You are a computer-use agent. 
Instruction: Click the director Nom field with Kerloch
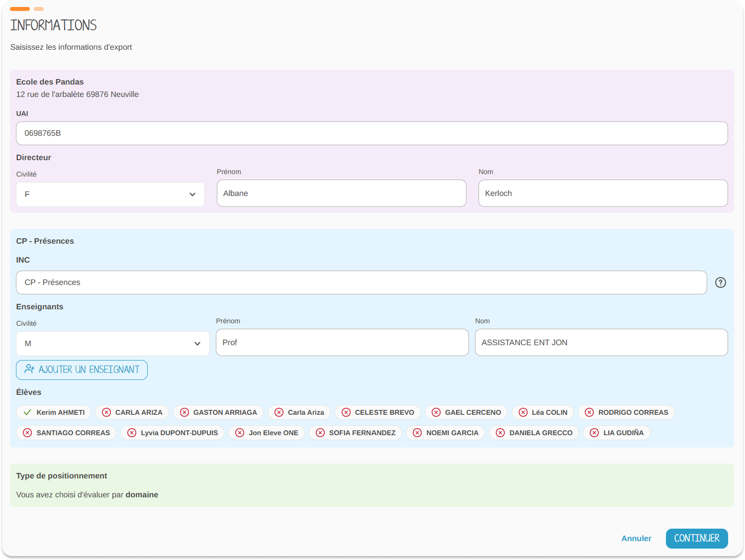pos(603,193)
